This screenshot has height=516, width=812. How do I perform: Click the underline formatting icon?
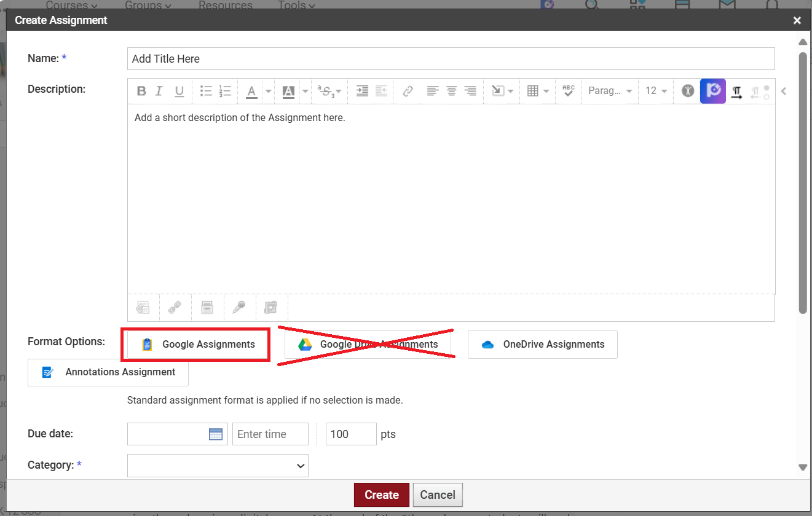(179, 91)
